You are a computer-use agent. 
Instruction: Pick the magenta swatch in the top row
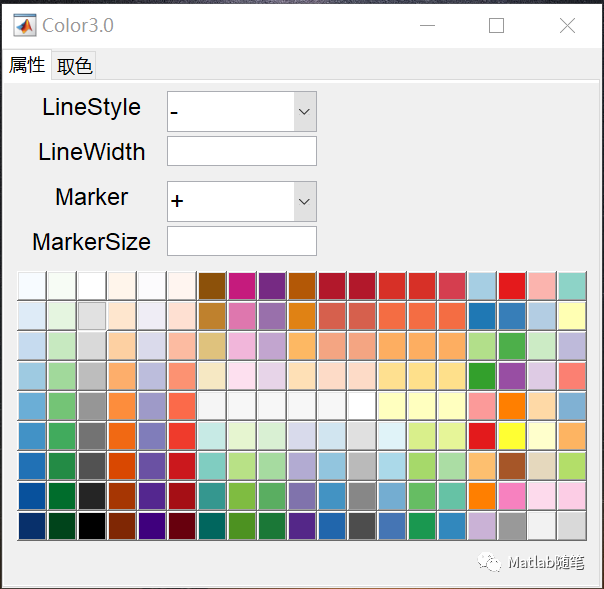click(x=242, y=286)
